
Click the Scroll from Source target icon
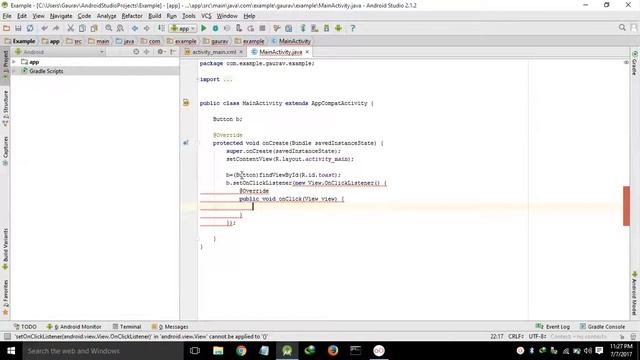point(136,52)
